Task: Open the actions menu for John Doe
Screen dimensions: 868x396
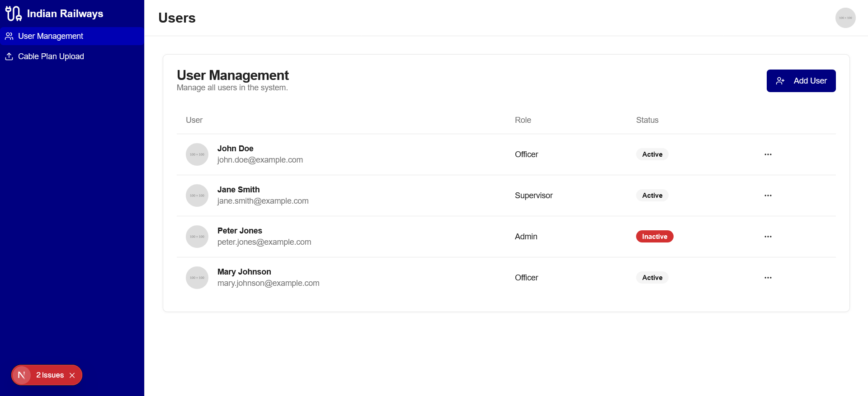Action: point(768,154)
